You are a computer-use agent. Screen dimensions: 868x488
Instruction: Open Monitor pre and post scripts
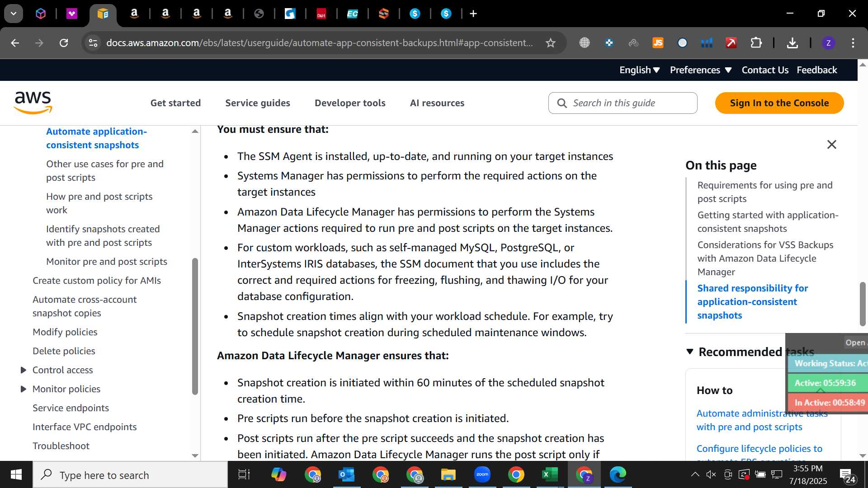pos(106,262)
